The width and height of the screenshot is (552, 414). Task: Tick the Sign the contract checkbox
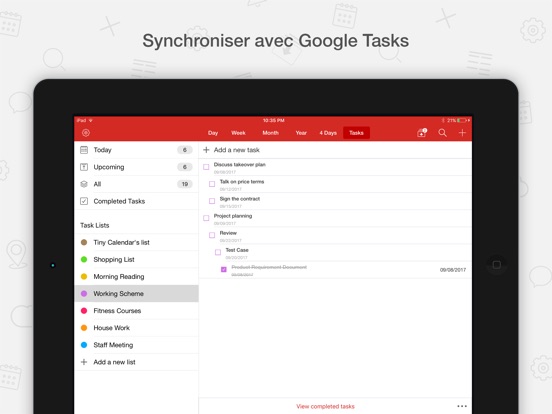(212, 201)
